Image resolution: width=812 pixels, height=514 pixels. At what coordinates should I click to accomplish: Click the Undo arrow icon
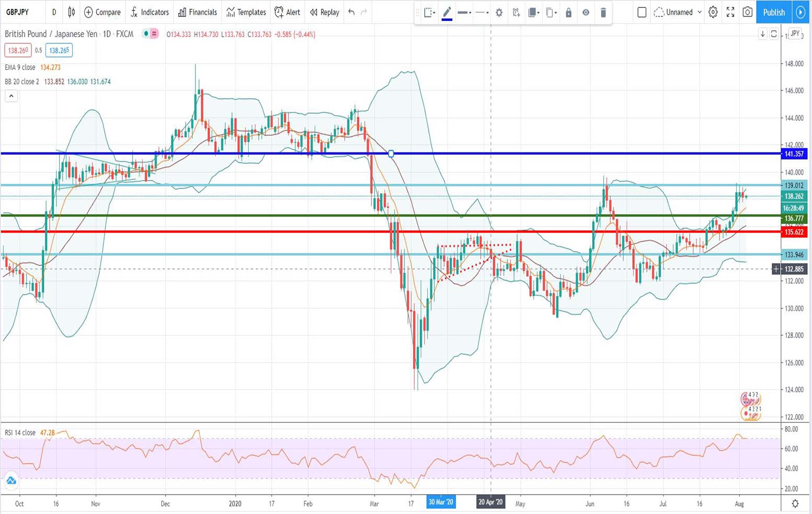[351, 12]
